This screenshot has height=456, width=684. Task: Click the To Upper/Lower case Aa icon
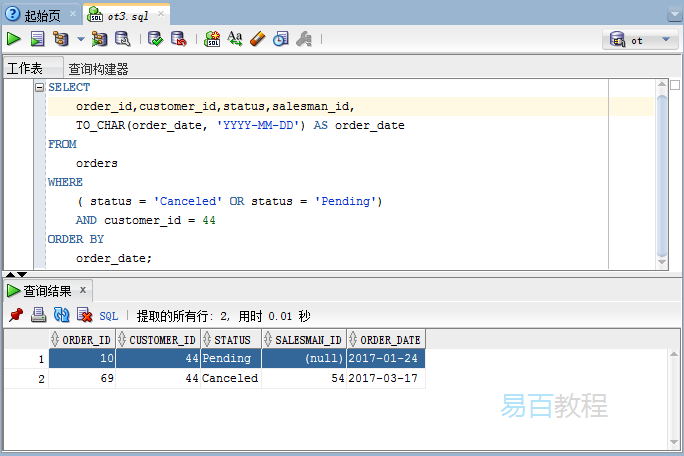[x=235, y=39]
